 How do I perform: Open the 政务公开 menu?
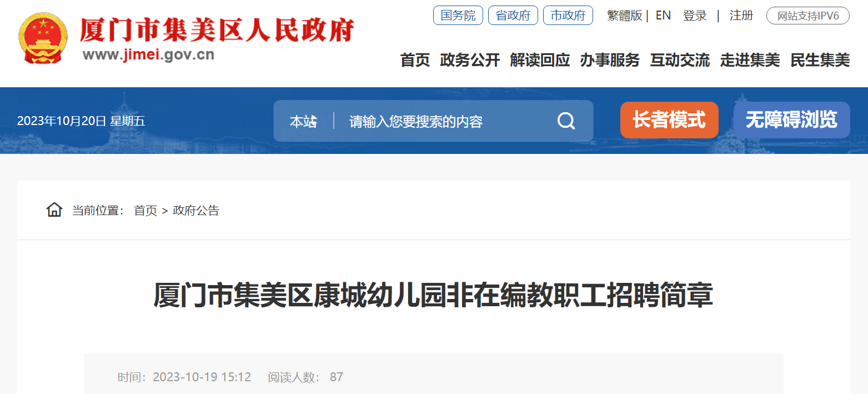[470, 60]
